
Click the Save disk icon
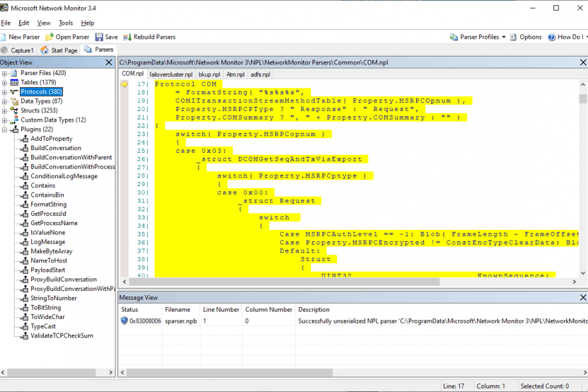point(99,37)
